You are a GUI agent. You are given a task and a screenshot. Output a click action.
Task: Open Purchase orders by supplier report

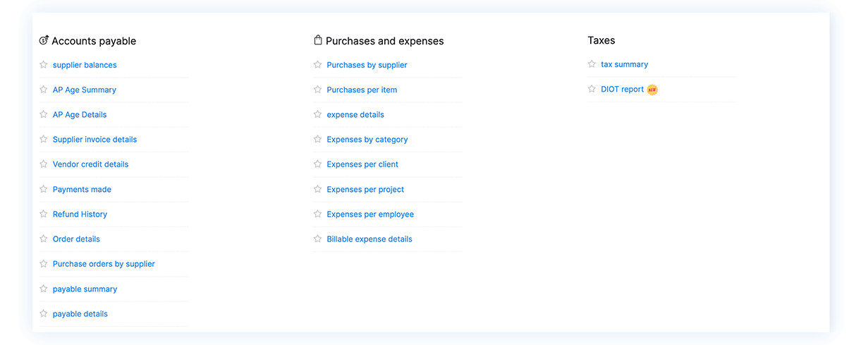104,264
